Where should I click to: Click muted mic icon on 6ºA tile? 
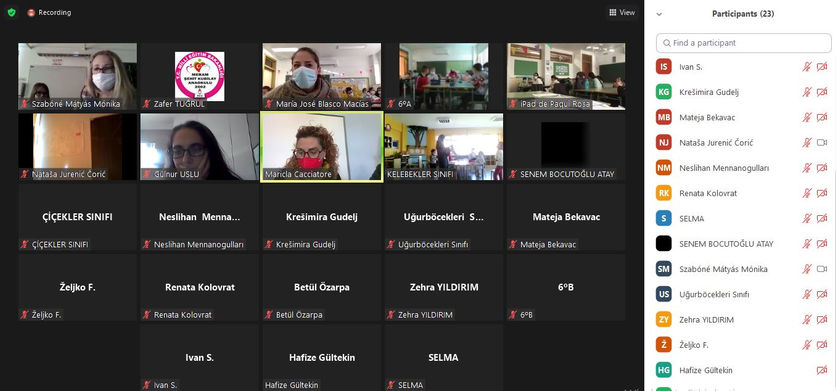[391, 104]
